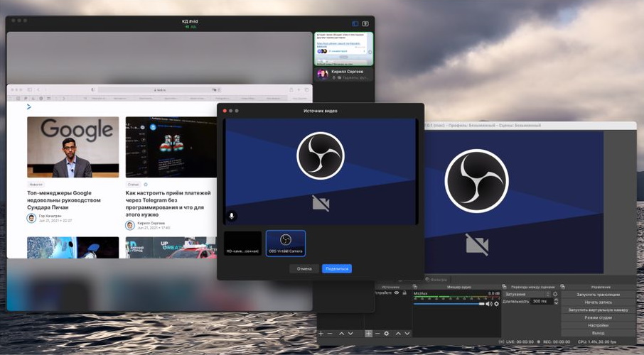The width and height of the screenshot is (644, 355).
Task: Click the REC: 00:00:00 status text
Action: click(x=556, y=342)
